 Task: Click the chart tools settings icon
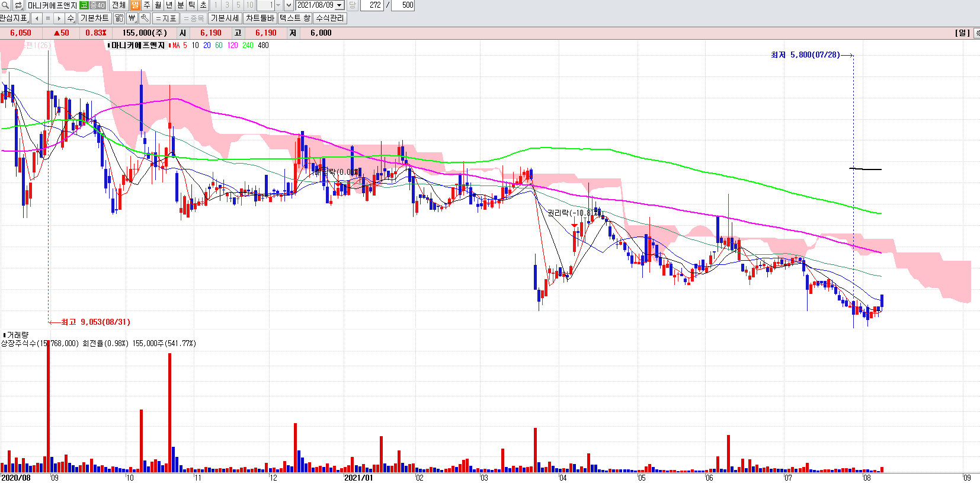point(119,18)
